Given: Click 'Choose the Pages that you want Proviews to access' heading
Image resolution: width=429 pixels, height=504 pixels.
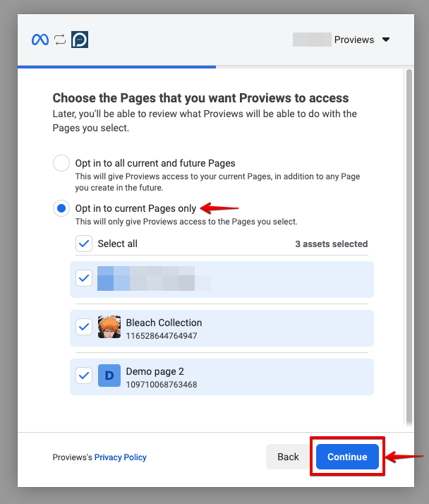Looking at the screenshot, I should (200, 98).
